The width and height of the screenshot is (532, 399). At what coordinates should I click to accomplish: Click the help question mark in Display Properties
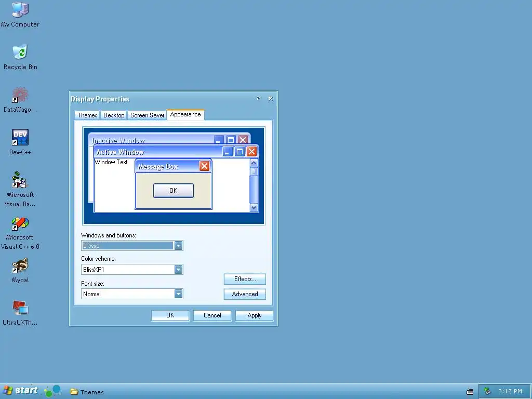pyautogui.click(x=258, y=98)
